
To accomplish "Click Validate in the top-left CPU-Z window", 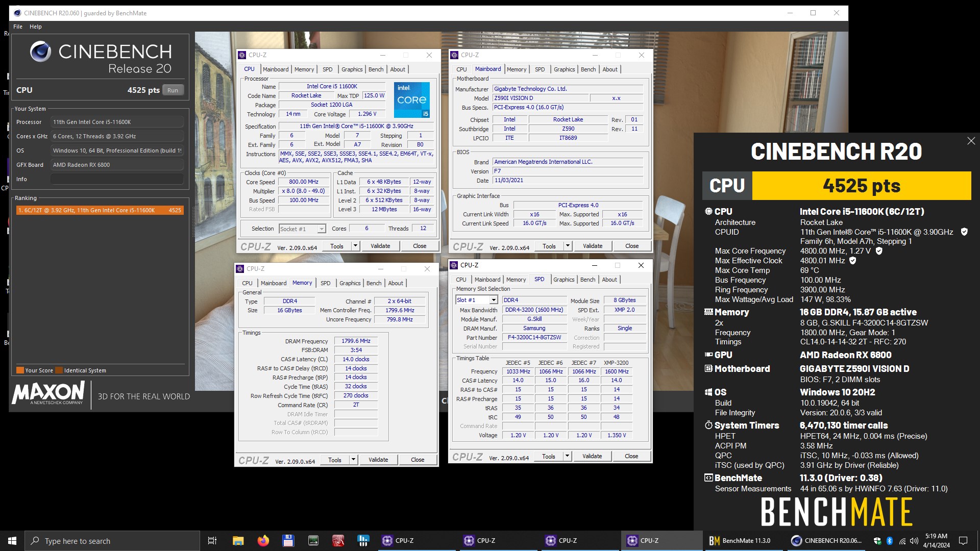I will coord(380,246).
